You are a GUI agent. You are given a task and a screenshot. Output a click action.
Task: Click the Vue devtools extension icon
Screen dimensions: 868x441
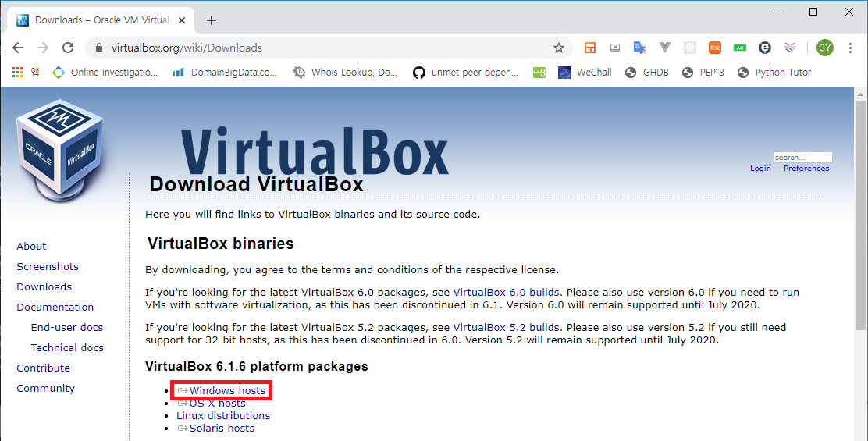pos(665,48)
